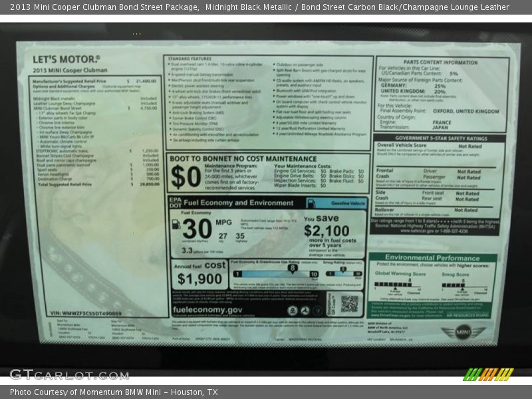Image resolution: width=532 pixels, height=399 pixels.
Task: Click the Parts Content Information header
Action: pos(440,63)
